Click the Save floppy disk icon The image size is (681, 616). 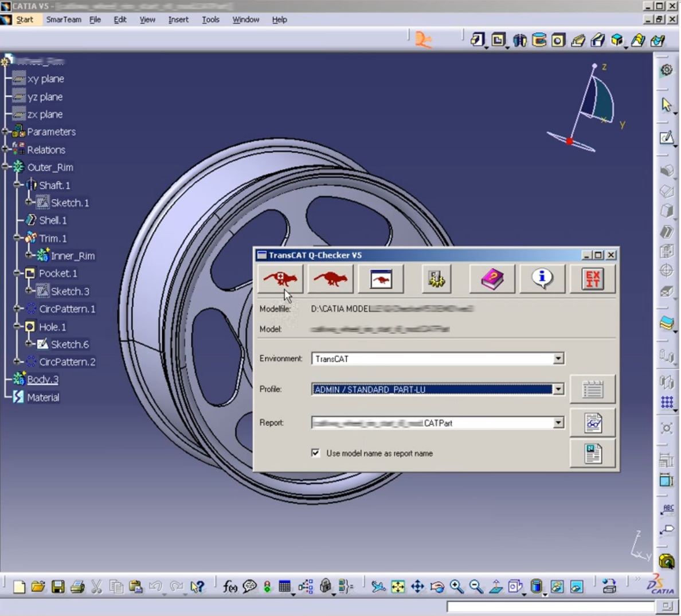(58, 587)
